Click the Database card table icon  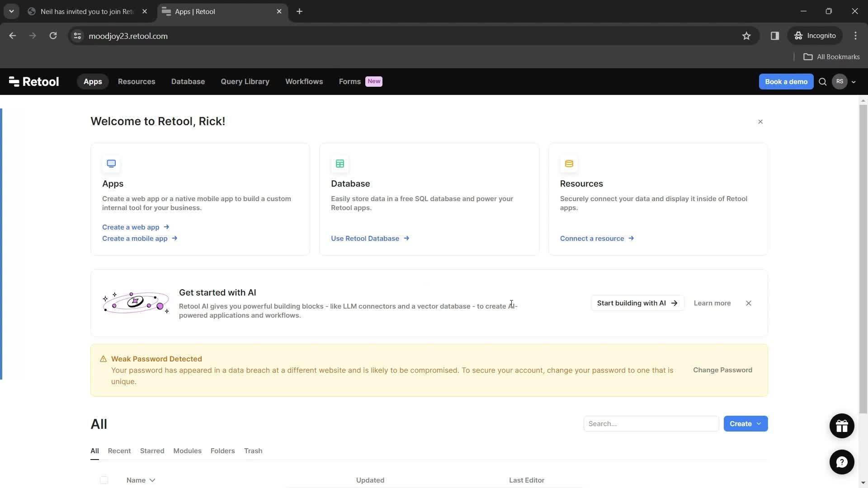(x=340, y=164)
